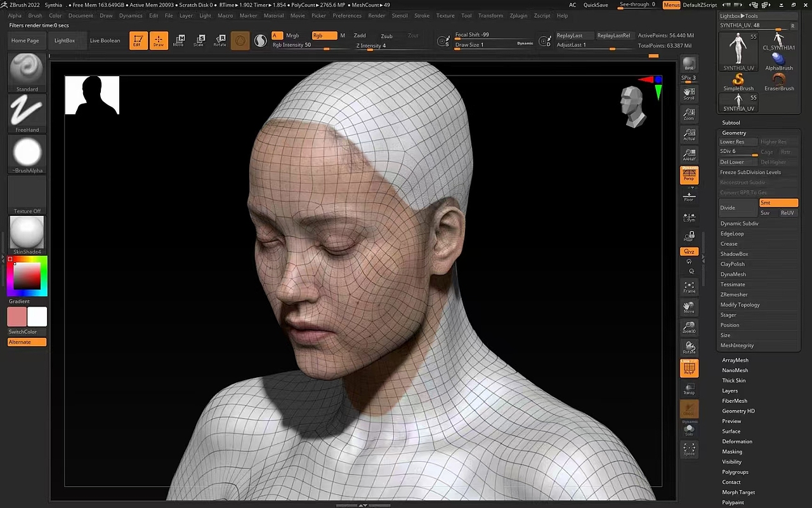Expand the Subtool panel
812x508 pixels.
click(731, 122)
